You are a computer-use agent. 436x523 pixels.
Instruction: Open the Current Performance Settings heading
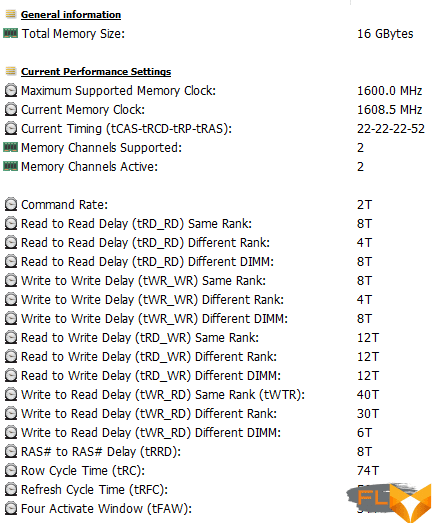point(96,72)
